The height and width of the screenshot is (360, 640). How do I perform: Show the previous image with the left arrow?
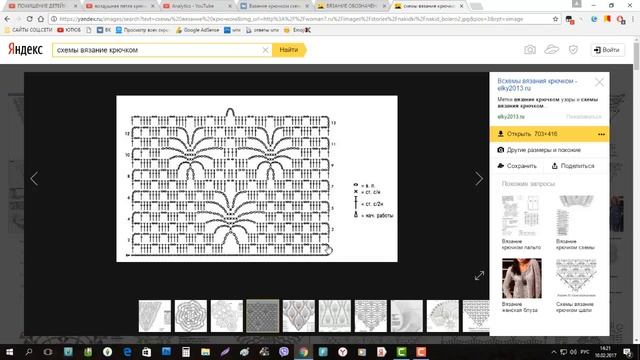34,178
